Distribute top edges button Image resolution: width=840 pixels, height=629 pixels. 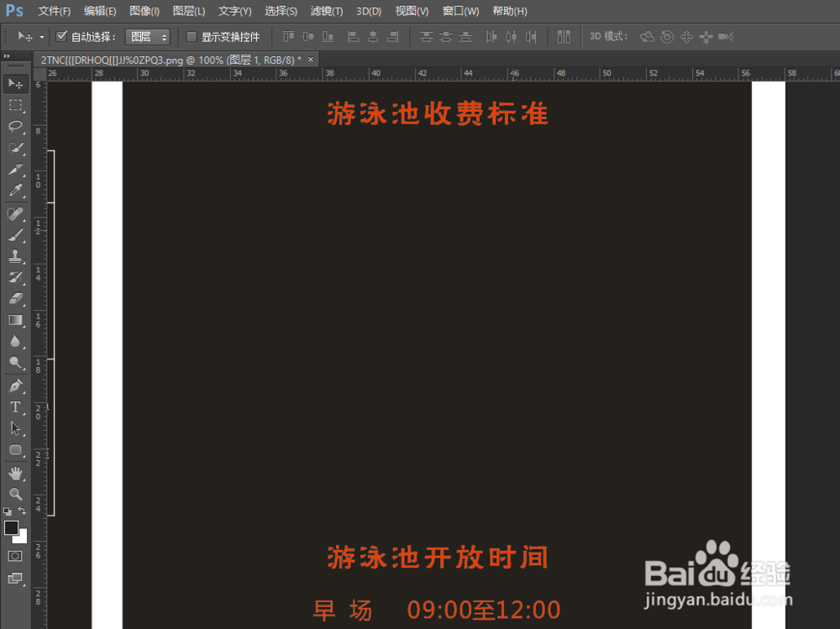click(426, 36)
